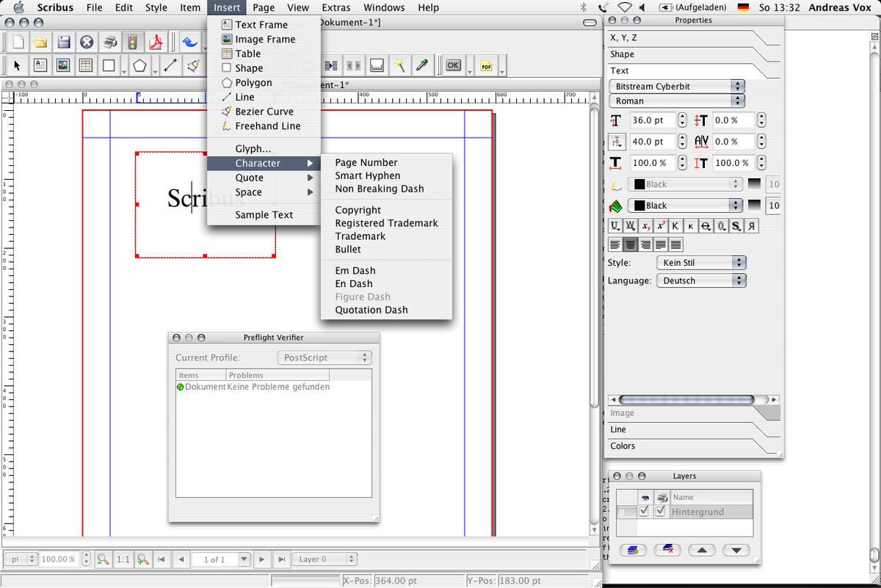Go to next page arrow button
Image resolution: width=881 pixels, height=588 pixels.
pyautogui.click(x=261, y=559)
